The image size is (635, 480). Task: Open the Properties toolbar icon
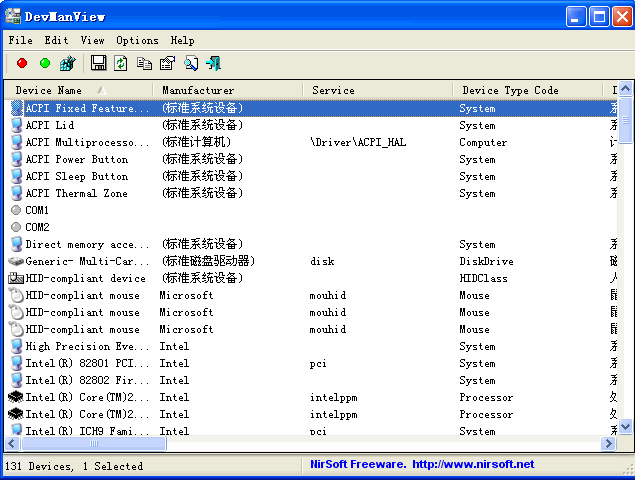point(167,63)
